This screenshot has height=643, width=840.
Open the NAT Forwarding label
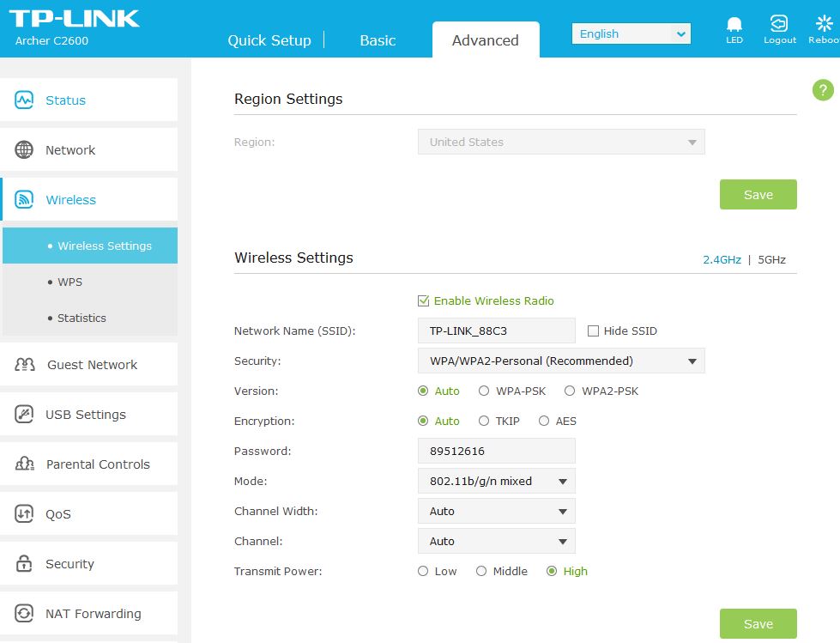(94, 614)
